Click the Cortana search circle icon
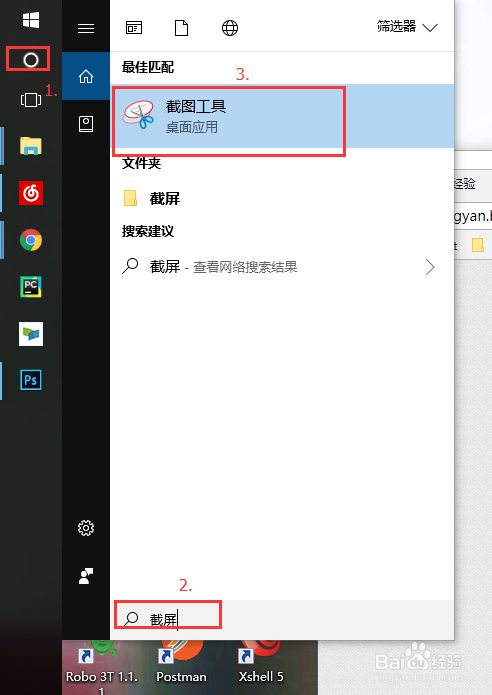Image resolution: width=492 pixels, height=695 pixels. pyautogui.click(x=31, y=60)
